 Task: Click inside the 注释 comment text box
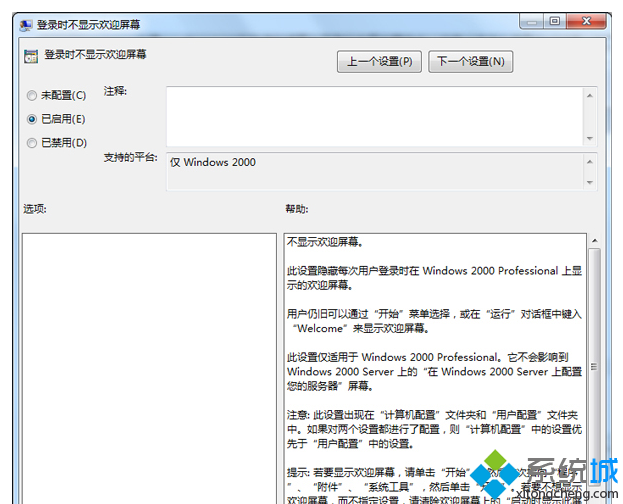point(375,116)
